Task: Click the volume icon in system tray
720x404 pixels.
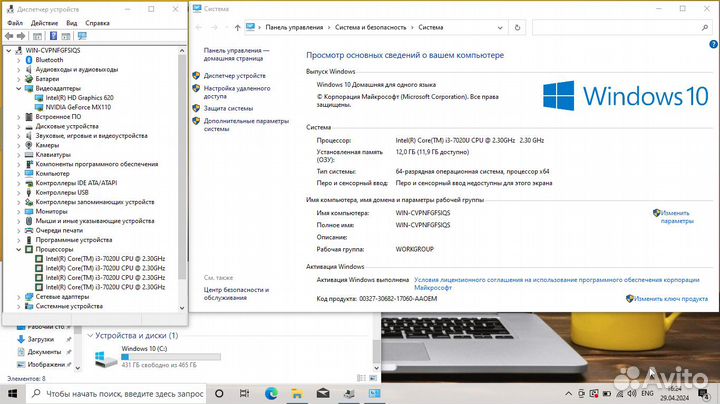Action: coord(632,393)
